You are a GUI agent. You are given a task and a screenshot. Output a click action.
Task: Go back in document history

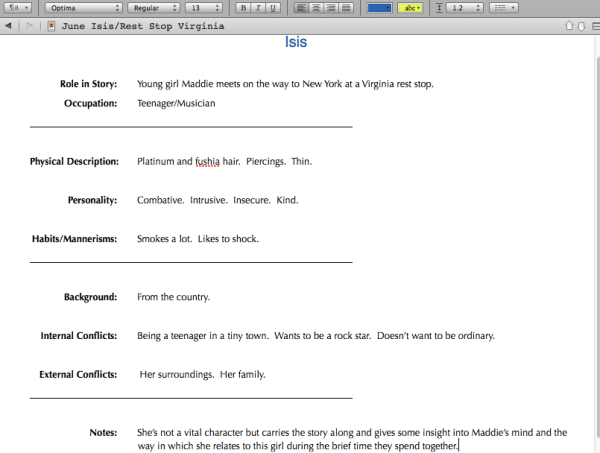tap(8, 26)
